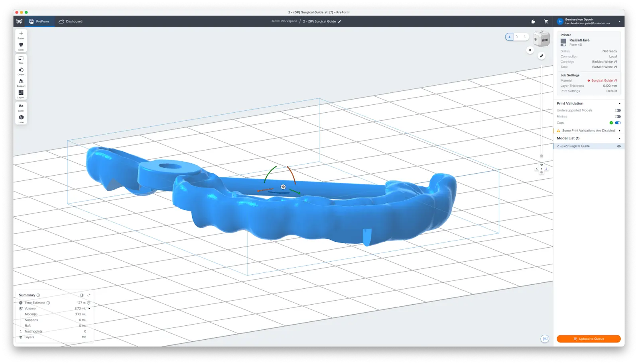Open the shopping cart icon
Image resolution: width=638 pixels, height=364 pixels.
click(x=546, y=22)
